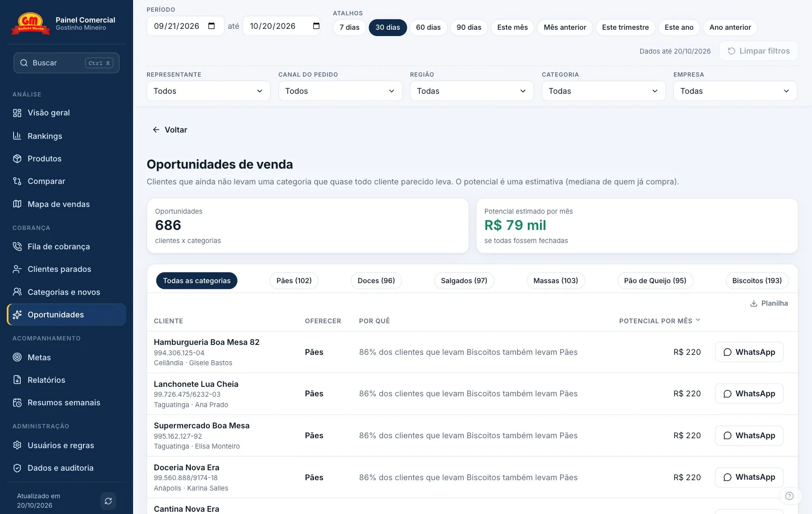
Task: Open Usuários e regras
Action: (66, 445)
